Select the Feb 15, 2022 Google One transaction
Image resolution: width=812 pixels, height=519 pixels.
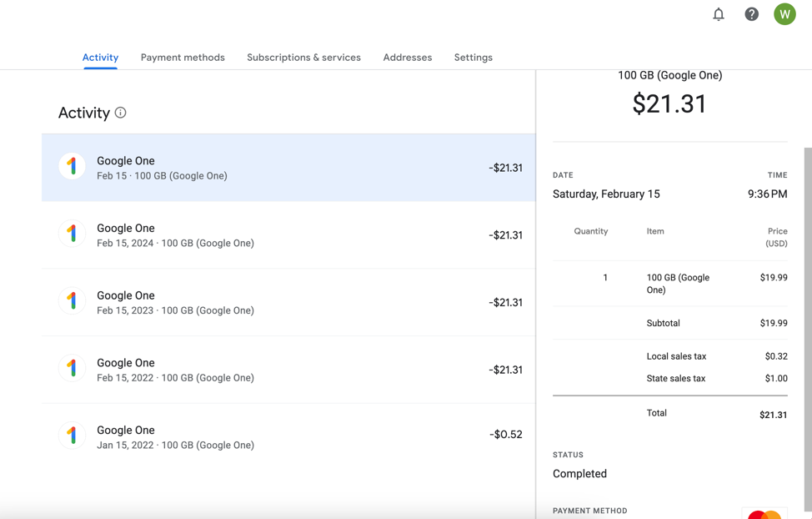coord(288,370)
